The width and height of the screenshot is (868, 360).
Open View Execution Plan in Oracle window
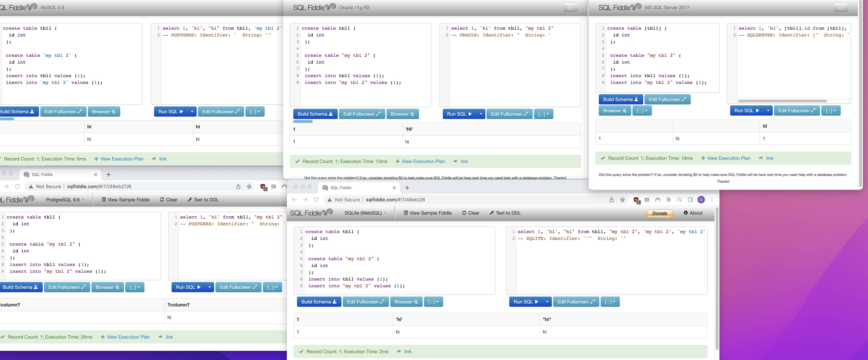click(x=420, y=161)
